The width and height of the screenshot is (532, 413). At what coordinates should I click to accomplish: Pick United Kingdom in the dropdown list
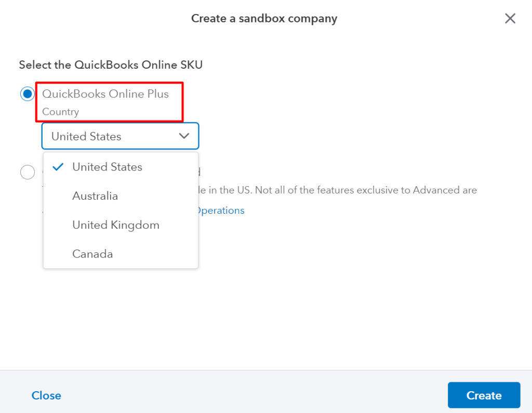click(115, 225)
